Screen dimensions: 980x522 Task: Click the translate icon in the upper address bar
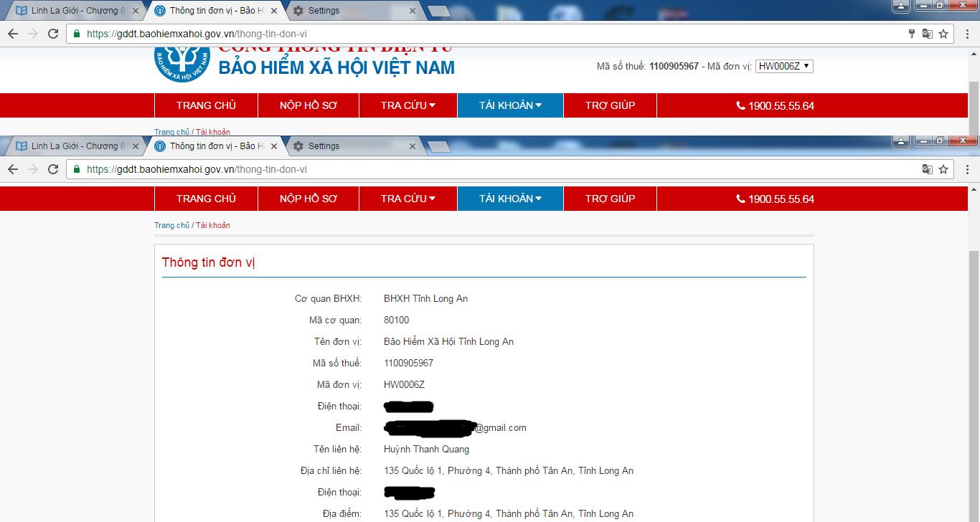point(928,34)
